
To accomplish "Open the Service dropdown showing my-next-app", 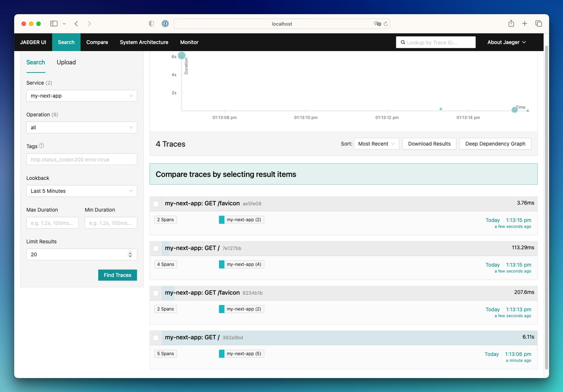I will (x=82, y=96).
